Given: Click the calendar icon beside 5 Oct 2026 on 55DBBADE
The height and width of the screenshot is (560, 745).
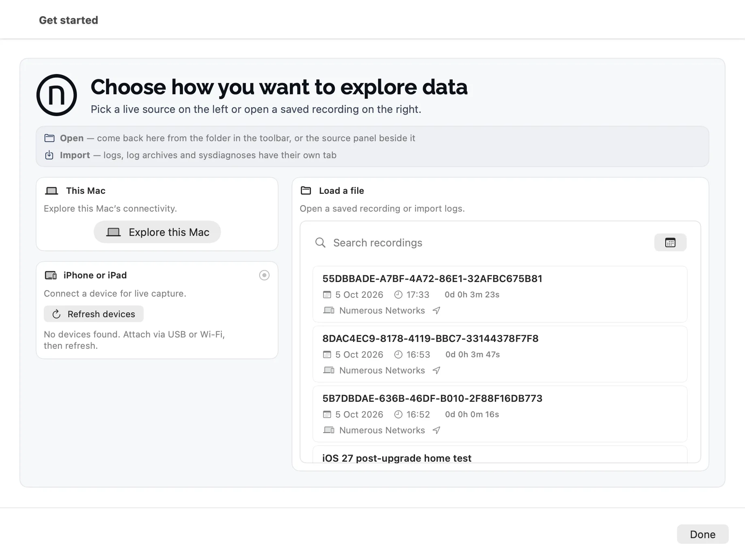Looking at the screenshot, I should coord(327,295).
